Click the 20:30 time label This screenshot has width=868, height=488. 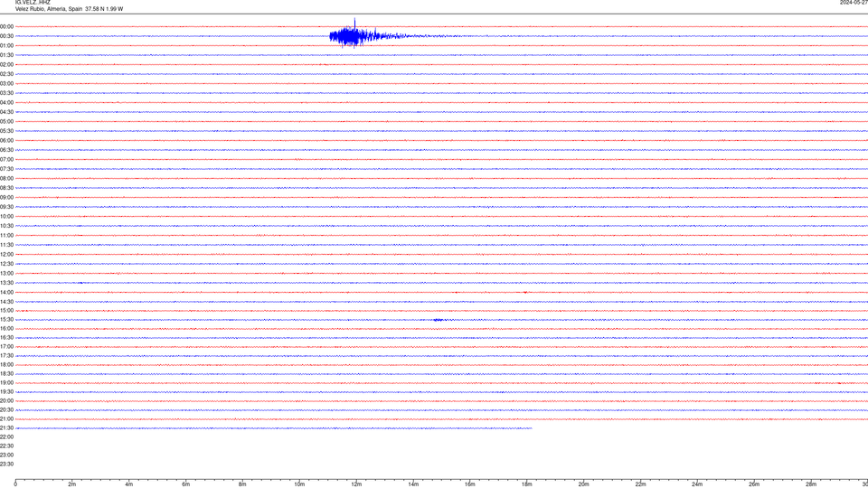pos(6,410)
